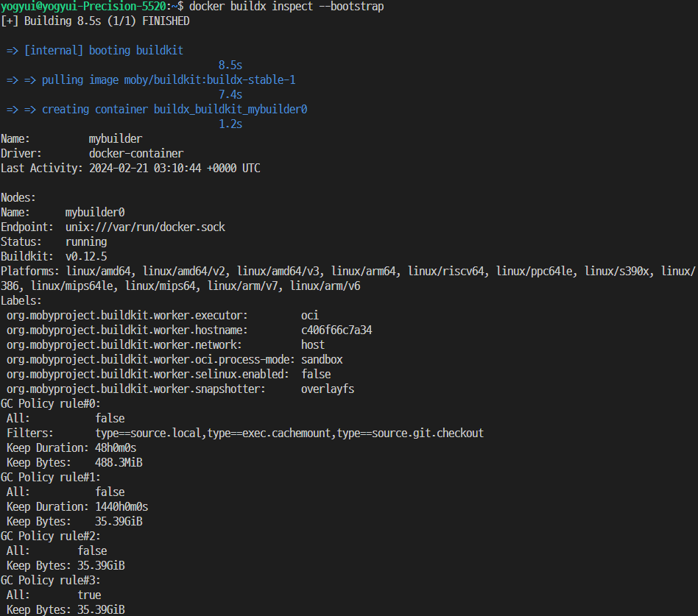Click the 'Labels:' heading
Image resolution: width=698 pixels, height=616 pixels.
pos(21,300)
